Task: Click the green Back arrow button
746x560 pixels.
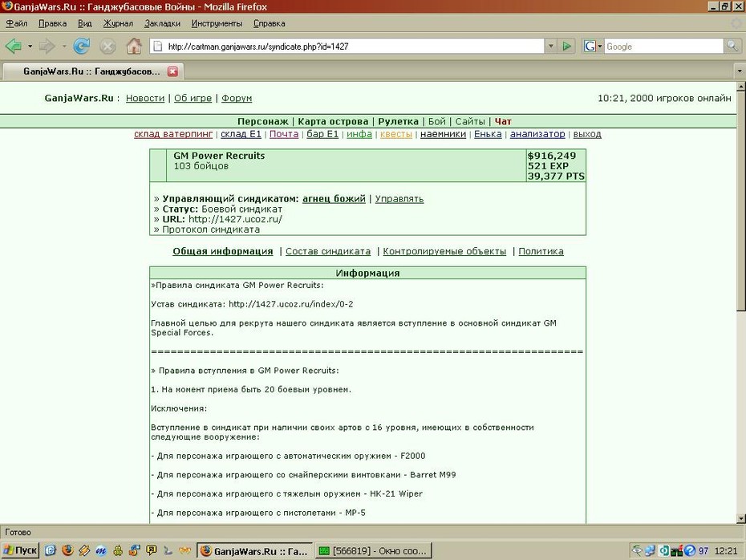Action: [14, 47]
